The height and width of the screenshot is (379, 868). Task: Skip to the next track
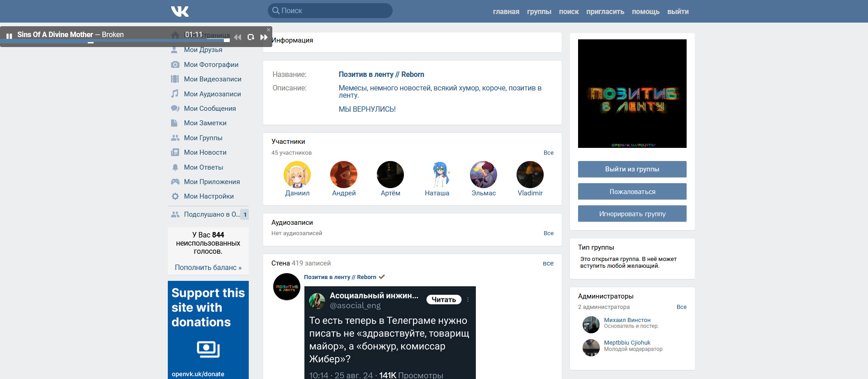click(x=264, y=37)
